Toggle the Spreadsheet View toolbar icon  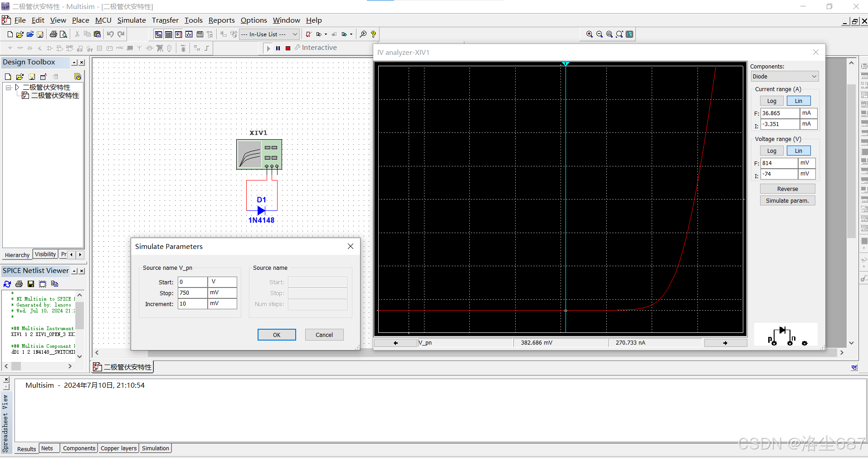pyautogui.click(x=169, y=34)
